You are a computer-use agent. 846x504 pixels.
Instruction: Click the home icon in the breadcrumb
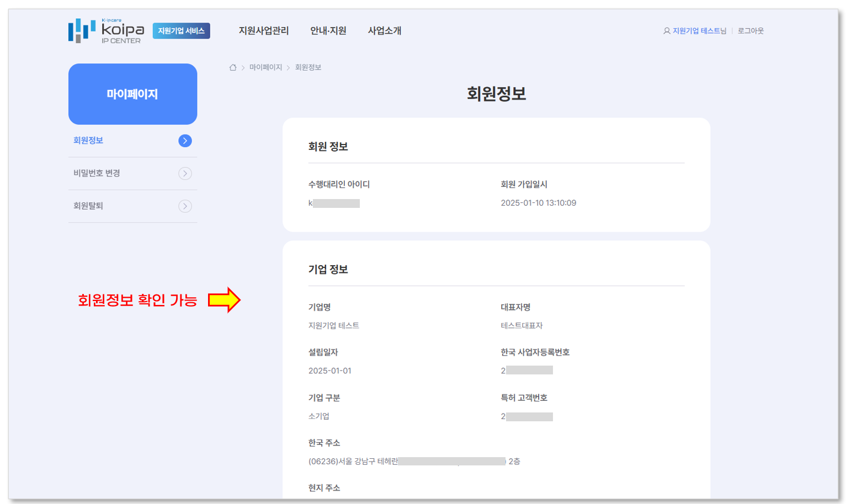point(233,67)
